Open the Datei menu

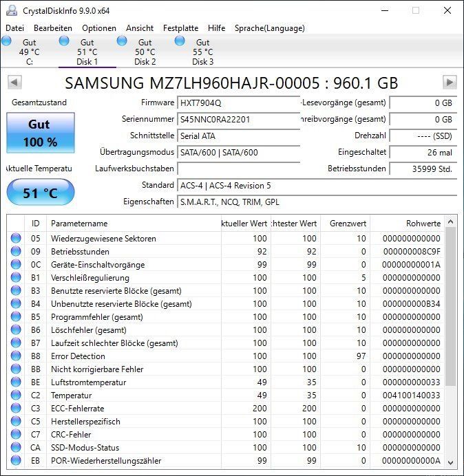[x=15, y=28]
